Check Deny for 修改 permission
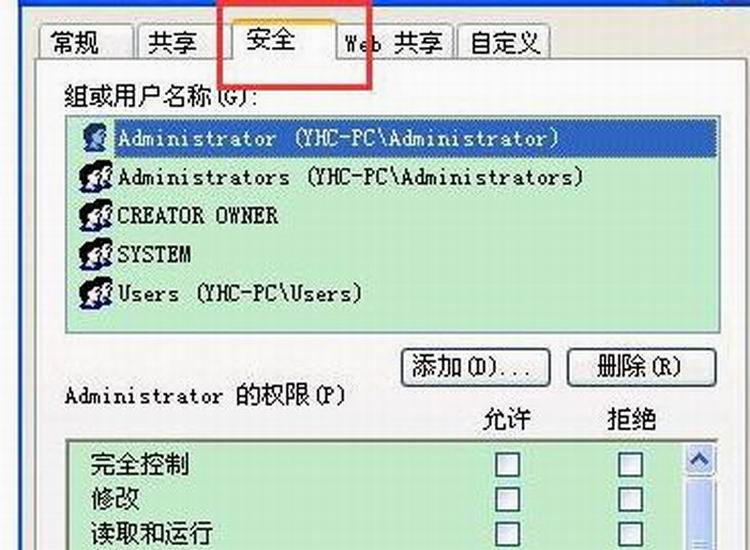Screen dimensions: 750x550 click(630, 499)
